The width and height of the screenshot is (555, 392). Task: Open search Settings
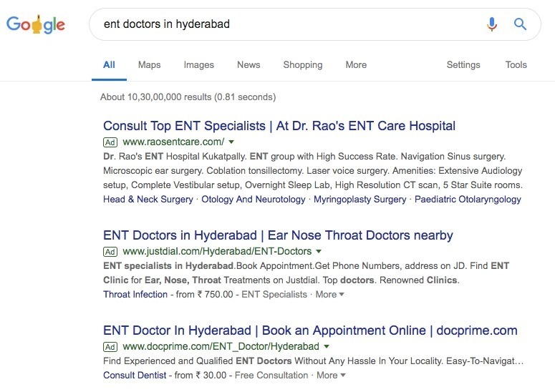tap(463, 65)
